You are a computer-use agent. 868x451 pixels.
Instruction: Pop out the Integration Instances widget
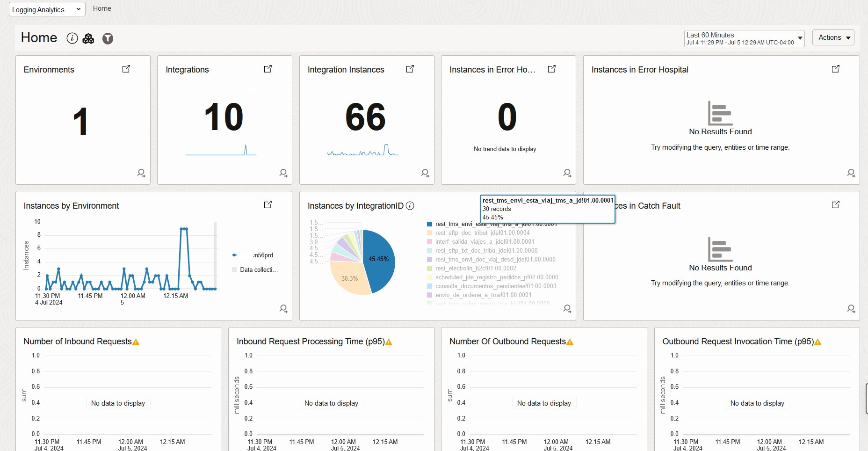tap(410, 69)
